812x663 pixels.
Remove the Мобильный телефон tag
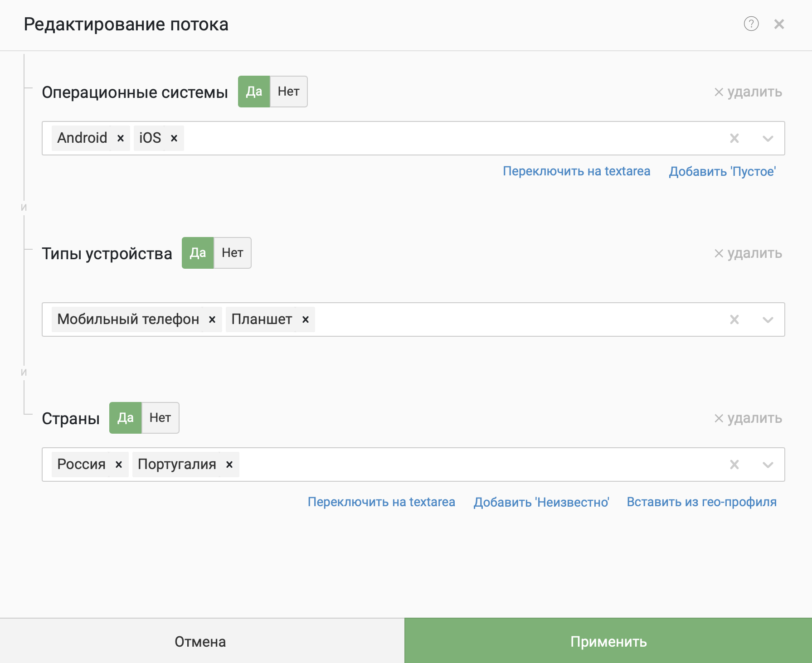pyautogui.click(x=212, y=319)
